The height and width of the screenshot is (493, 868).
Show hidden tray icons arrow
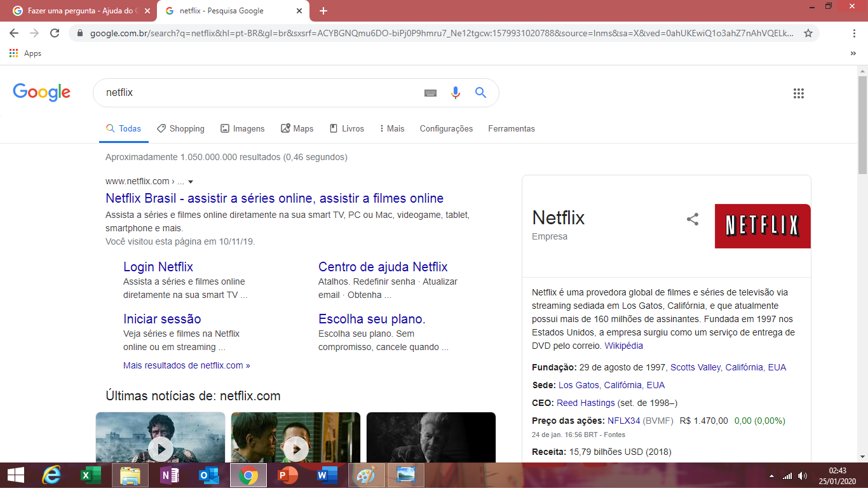tap(771, 476)
